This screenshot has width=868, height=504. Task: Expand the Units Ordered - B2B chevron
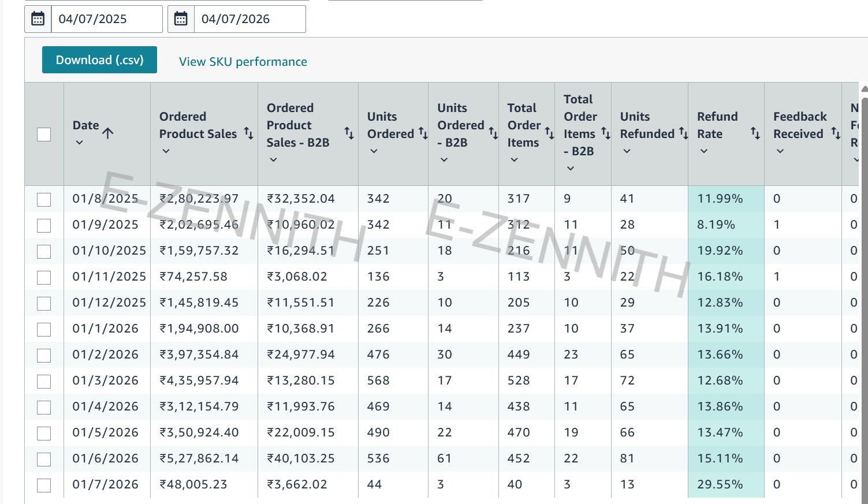[x=444, y=160]
